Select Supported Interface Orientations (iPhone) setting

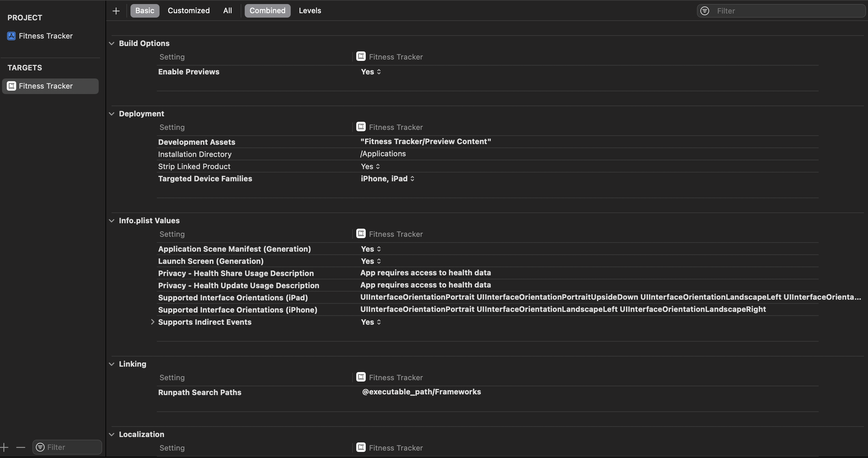pos(238,310)
